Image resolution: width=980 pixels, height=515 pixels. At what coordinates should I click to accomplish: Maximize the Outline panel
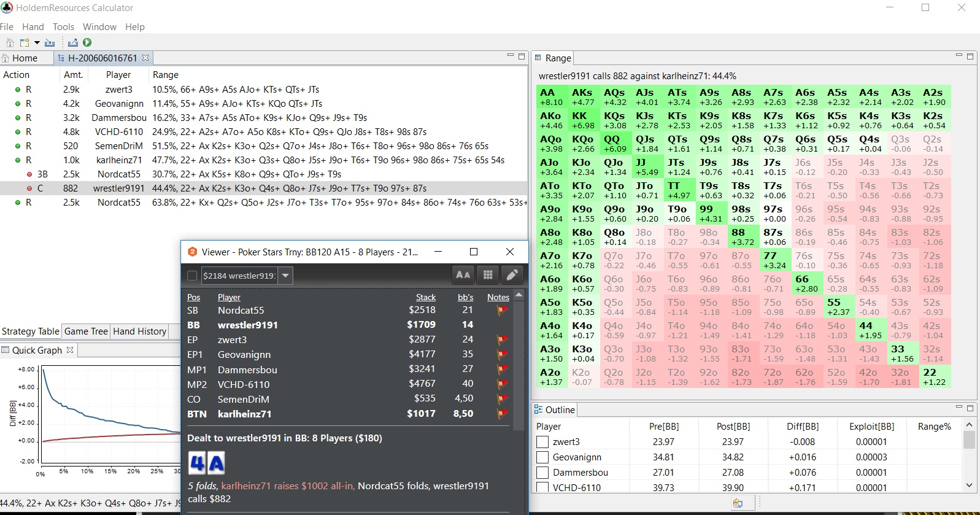coord(970,407)
